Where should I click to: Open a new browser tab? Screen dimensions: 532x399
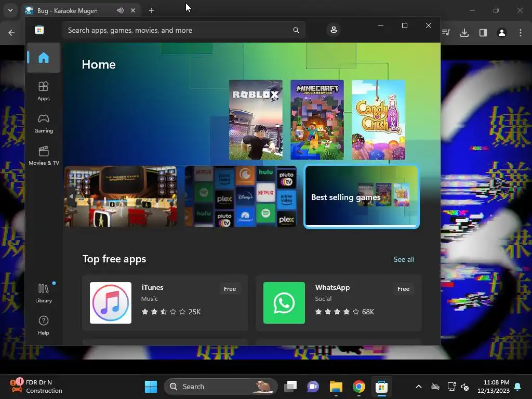pyautogui.click(x=152, y=10)
